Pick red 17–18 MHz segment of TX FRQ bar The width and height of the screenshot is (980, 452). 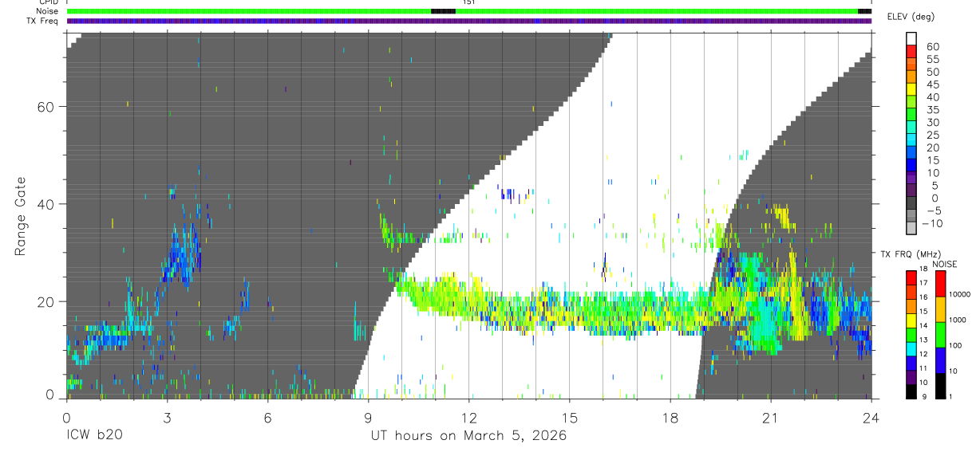tap(911, 277)
